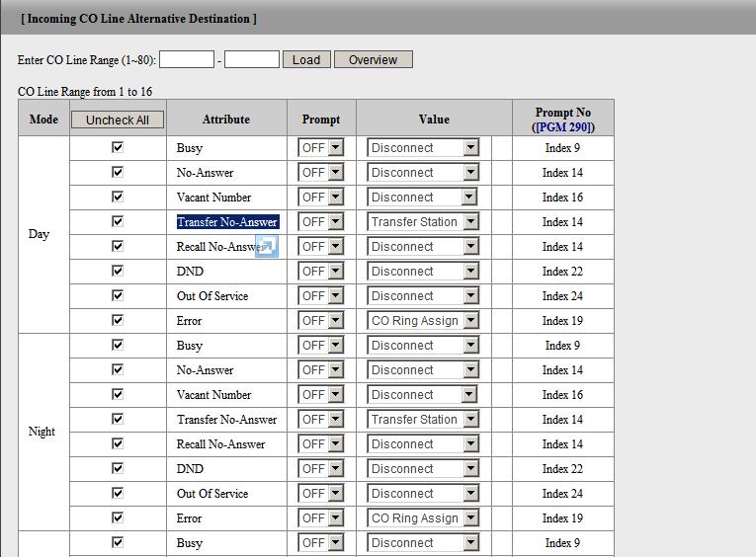Click the shortcut arrow icon near Recall No-Answer
This screenshot has width=756, height=557.
[x=267, y=247]
